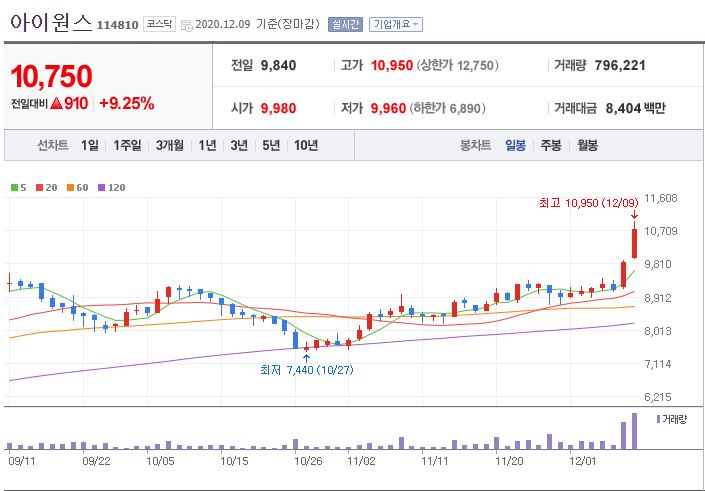Click the 코스닥 market badge

coord(159,24)
